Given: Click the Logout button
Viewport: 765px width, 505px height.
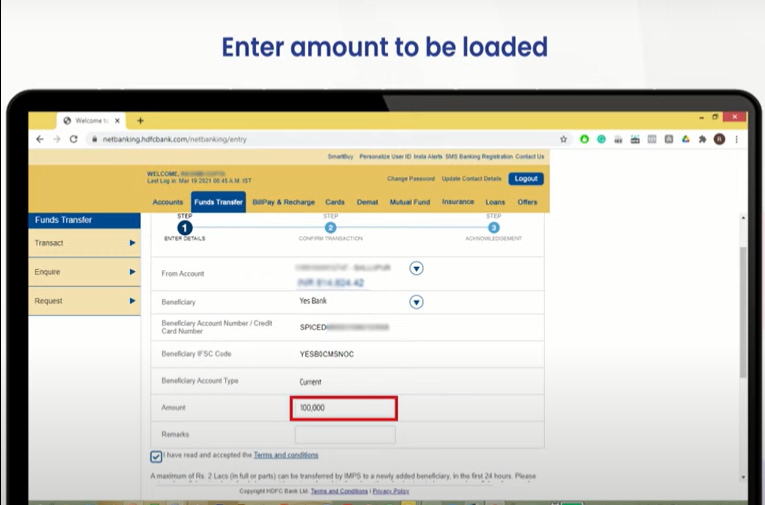Looking at the screenshot, I should [x=526, y=179].
